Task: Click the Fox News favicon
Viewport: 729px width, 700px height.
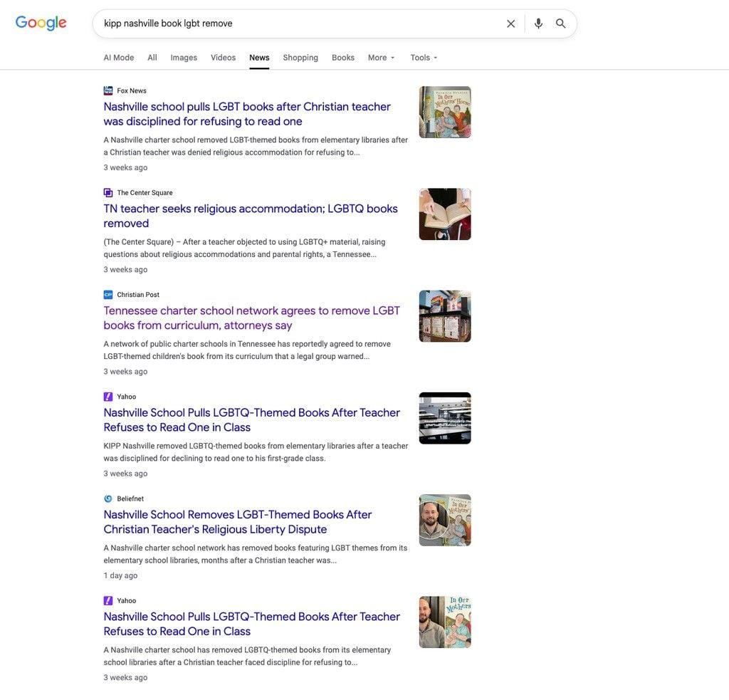Action: tap(108, 90)
